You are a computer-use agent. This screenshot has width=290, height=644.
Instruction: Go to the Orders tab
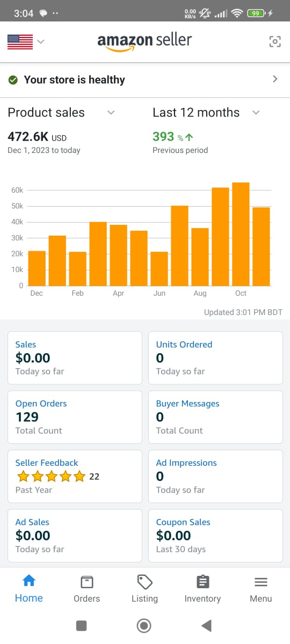click(x=86, y=589)
